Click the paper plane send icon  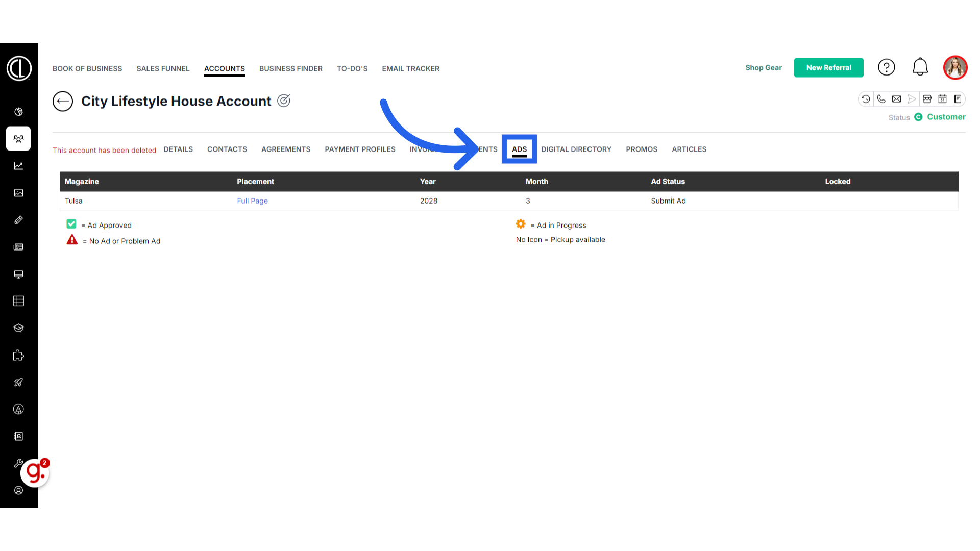tap(912, 99)
